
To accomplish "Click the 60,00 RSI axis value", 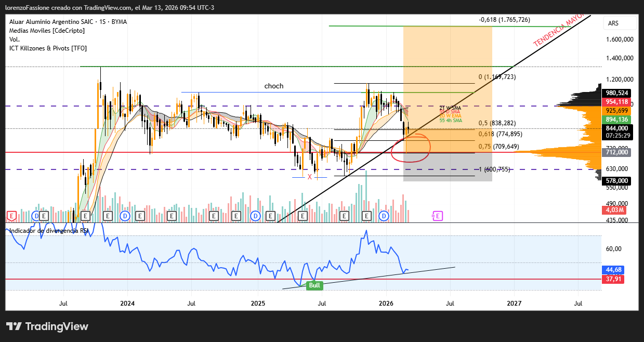I will [614, 248].
